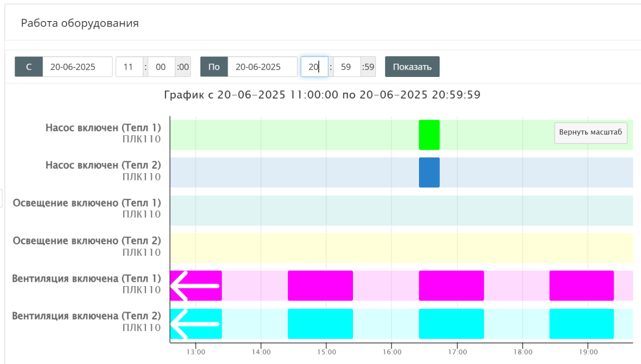Click the blue bar in Насос Тепл 2 row
Viewport: 641px width, 364px height.
(x=429, y=173)
